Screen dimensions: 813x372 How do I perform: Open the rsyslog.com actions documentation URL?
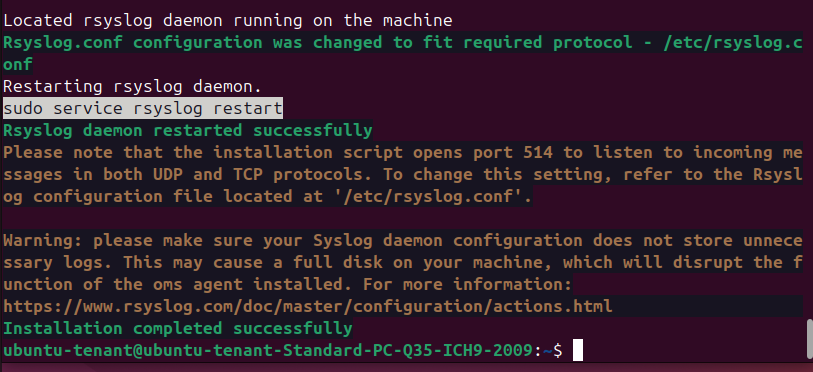pyautogui.click(x=308, y=306)
